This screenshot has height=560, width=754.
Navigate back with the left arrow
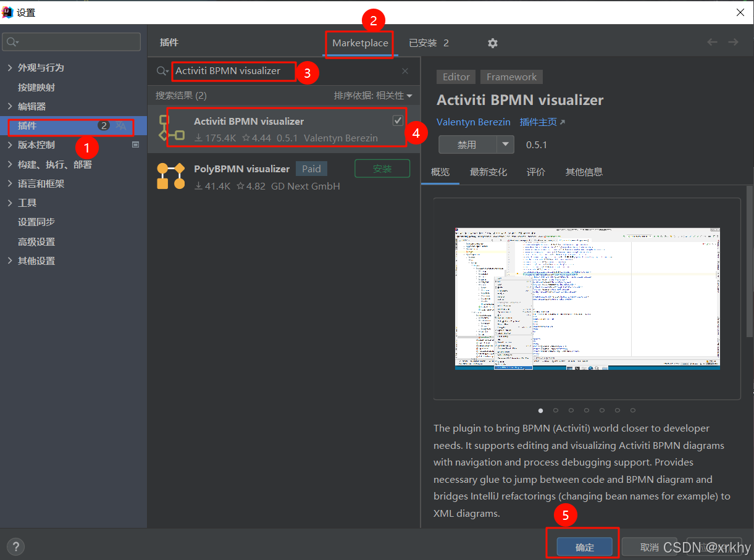pyautogui.click(x=713, y=42)
